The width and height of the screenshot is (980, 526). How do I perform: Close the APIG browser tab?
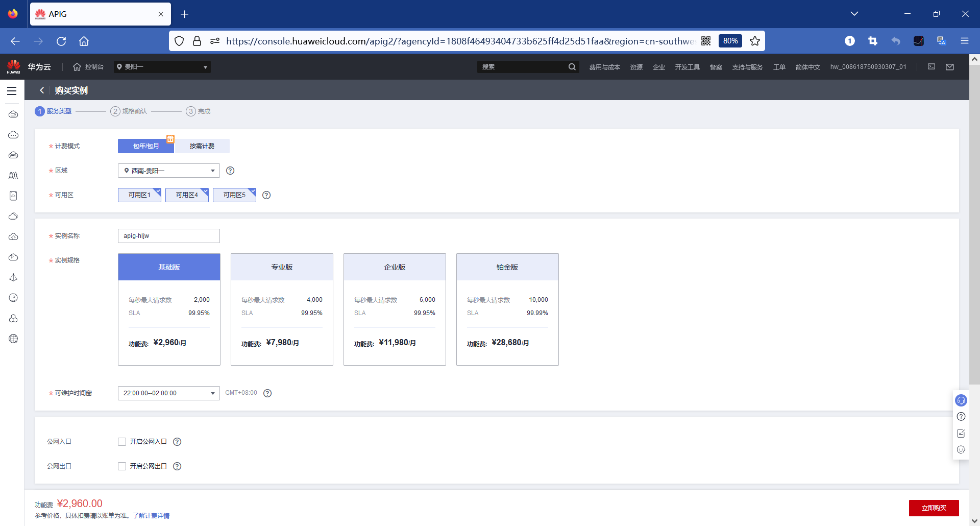161,14
